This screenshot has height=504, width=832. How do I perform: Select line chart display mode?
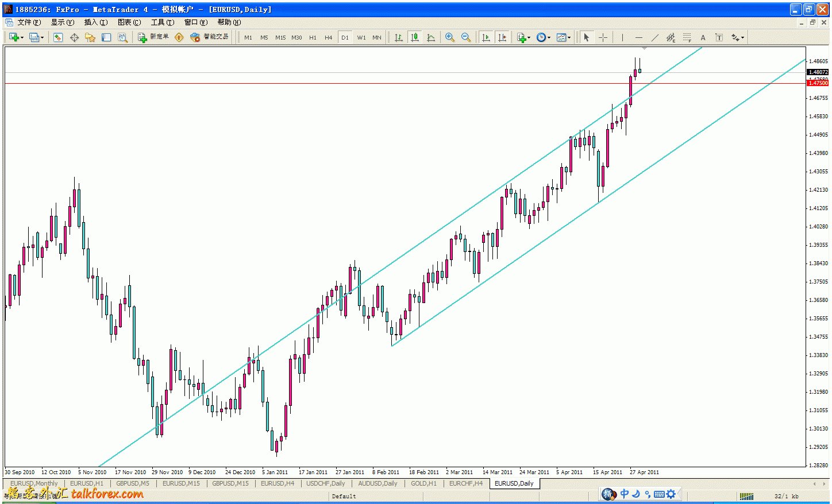click(x=430, y=37)
